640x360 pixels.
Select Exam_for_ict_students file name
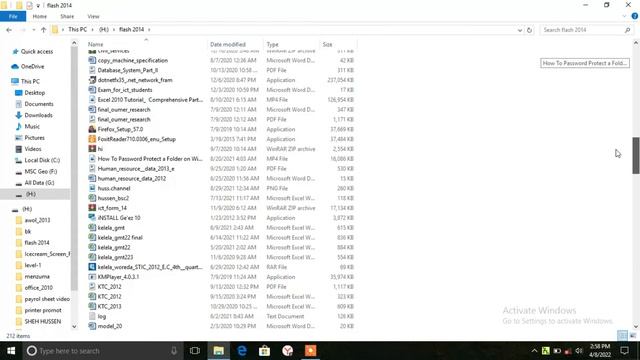[125, 90]
